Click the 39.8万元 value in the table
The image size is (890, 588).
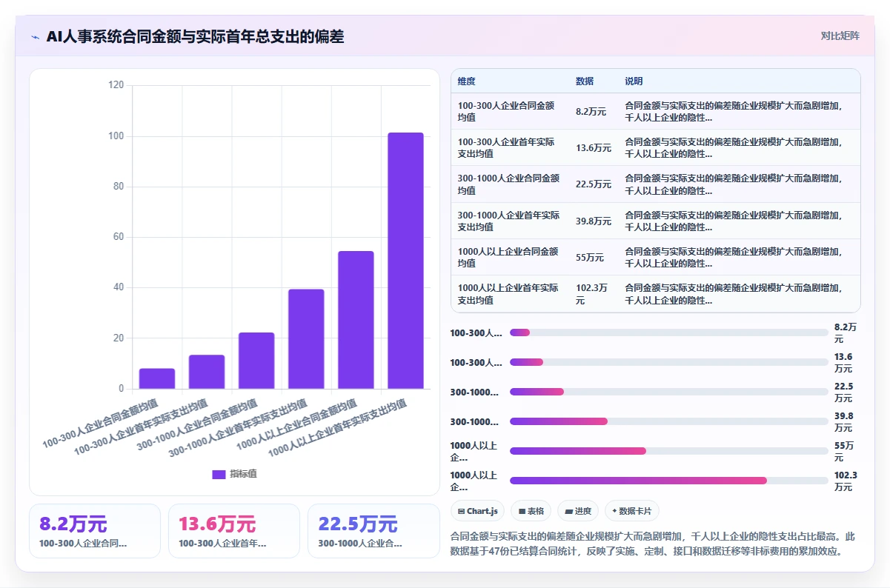point(594,221)
